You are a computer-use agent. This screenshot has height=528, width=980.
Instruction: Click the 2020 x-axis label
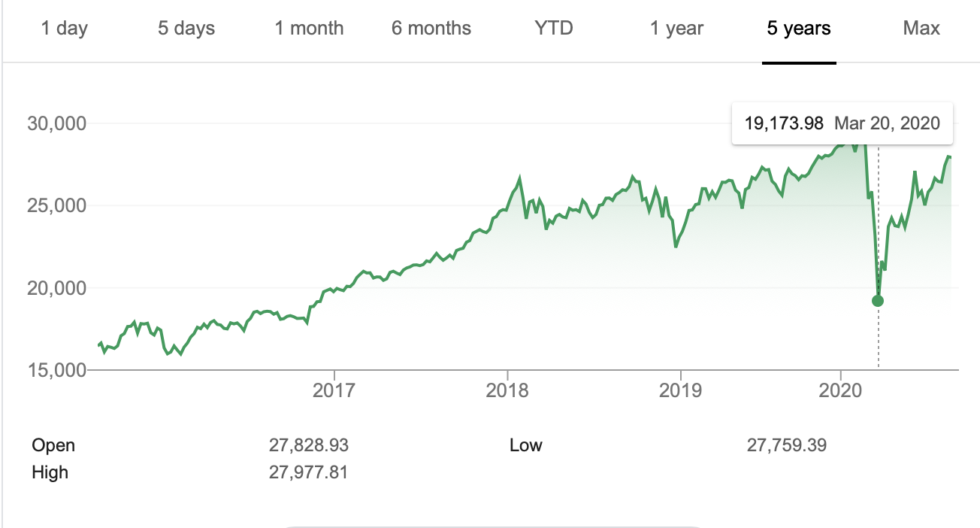point(840,390)
